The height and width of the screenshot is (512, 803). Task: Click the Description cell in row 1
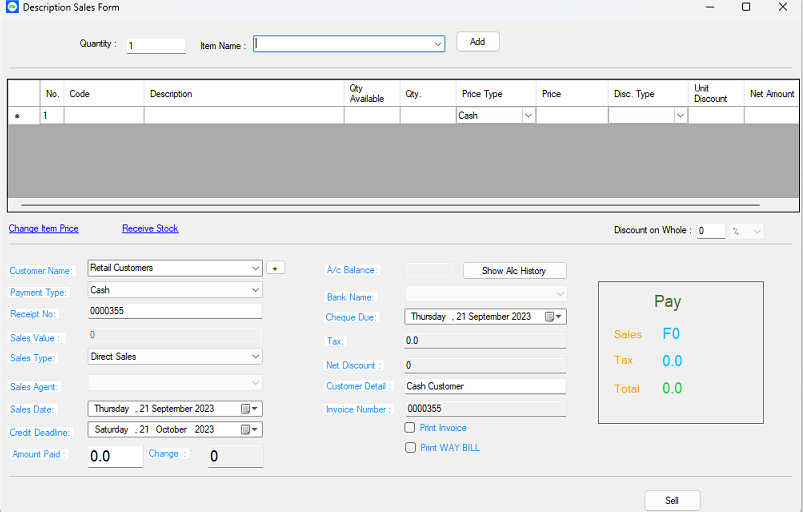pos(244,116)
